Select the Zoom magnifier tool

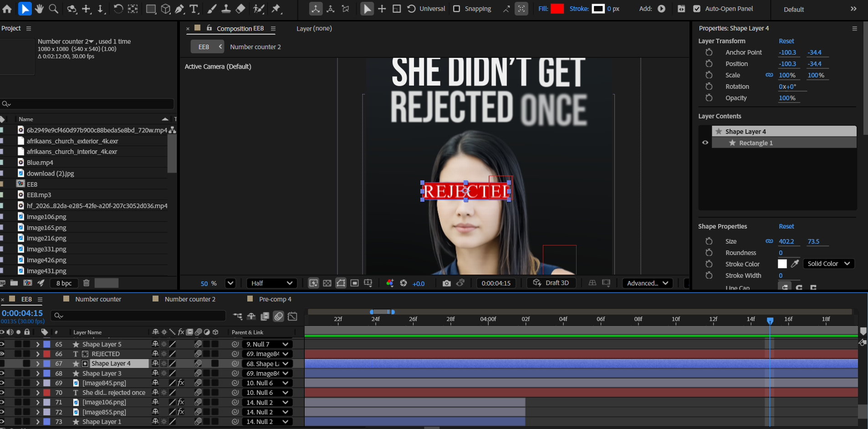[54, 9]
